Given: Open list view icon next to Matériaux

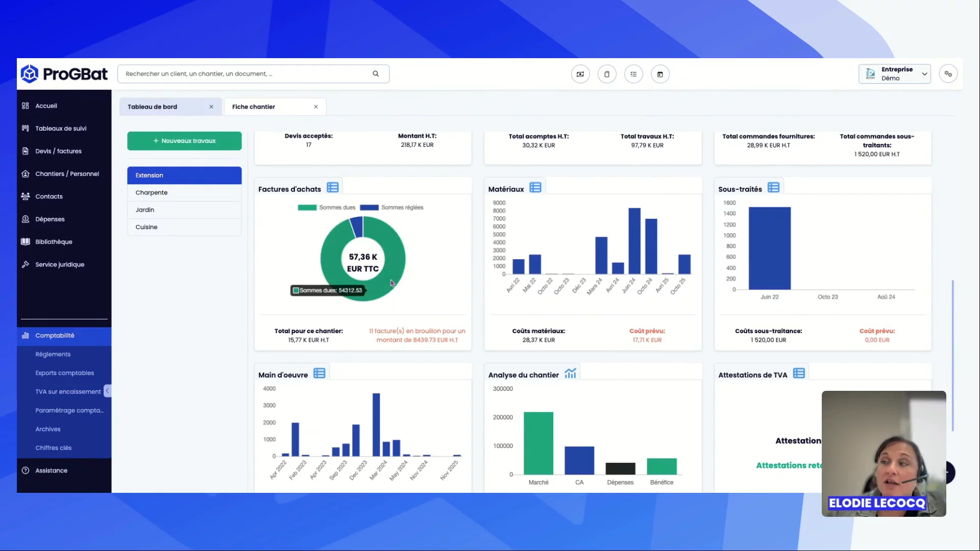Looking at the screenshot, I should click(535, 188).
